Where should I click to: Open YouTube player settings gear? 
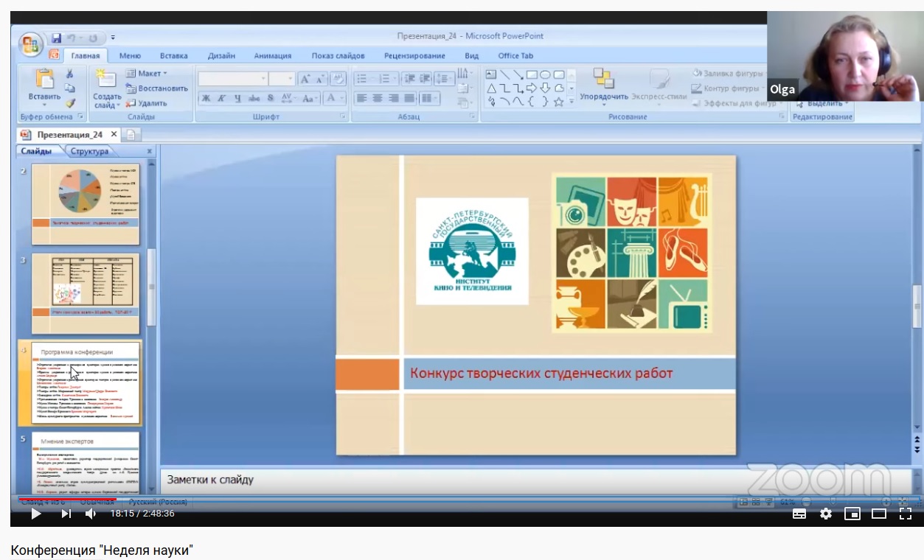826,514
